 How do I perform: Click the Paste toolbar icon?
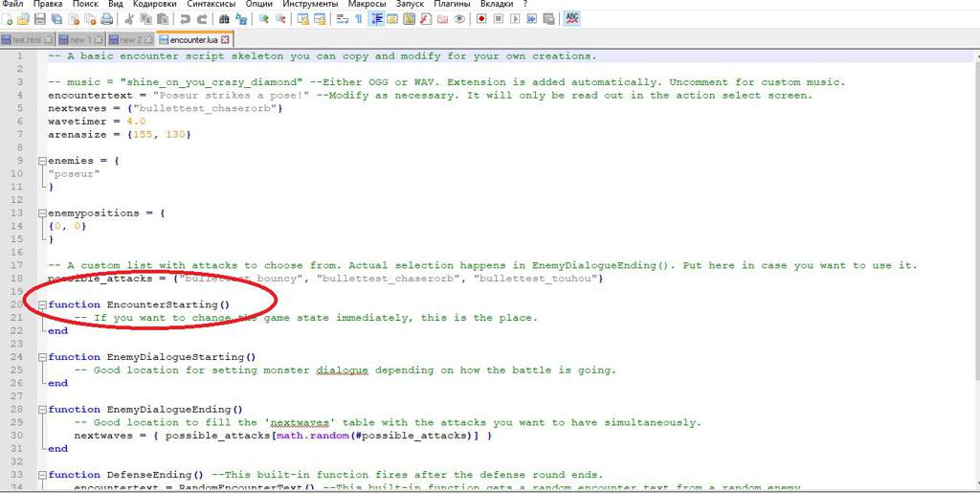[163, 19]
